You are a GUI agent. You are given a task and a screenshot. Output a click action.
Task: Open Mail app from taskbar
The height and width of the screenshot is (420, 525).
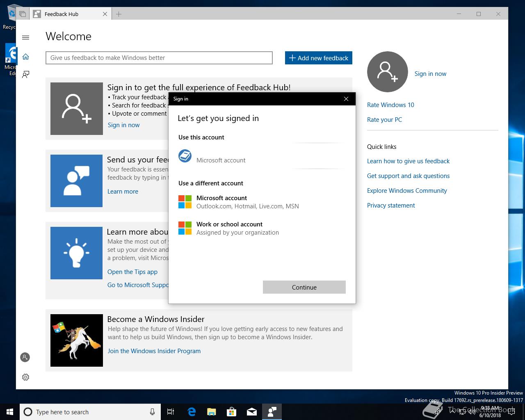pyautogui.click(x=251, y=412)
